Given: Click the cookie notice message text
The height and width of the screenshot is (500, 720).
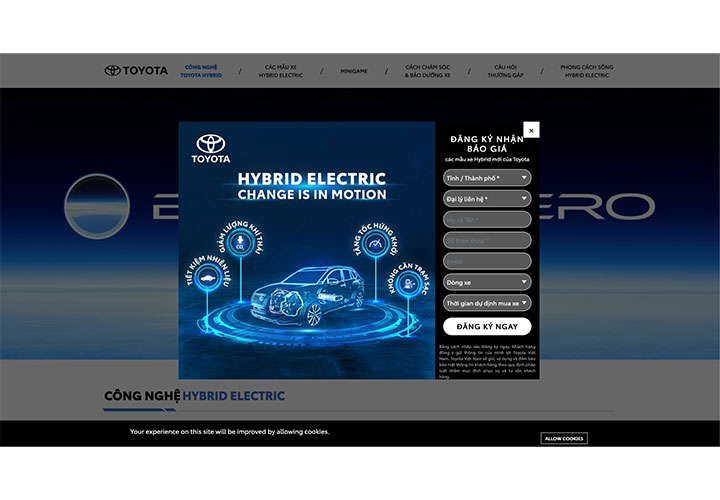Looking at the screenshot, I should coord(230,432).
